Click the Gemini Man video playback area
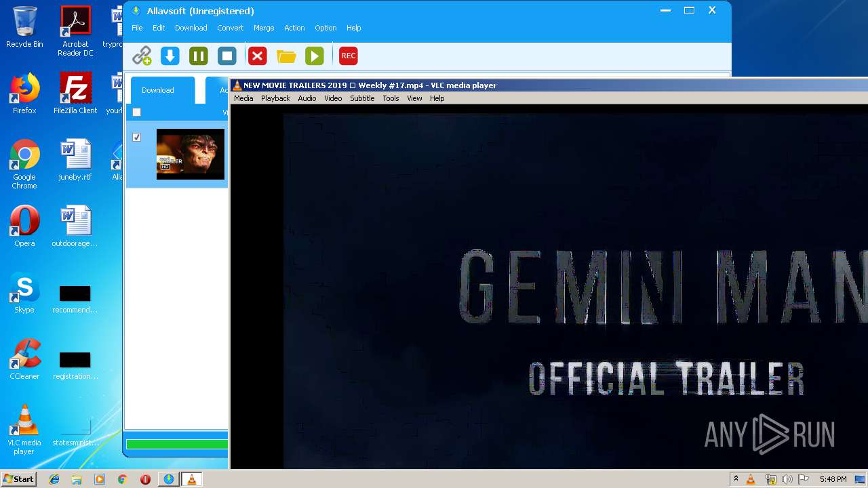 (549, 287)
